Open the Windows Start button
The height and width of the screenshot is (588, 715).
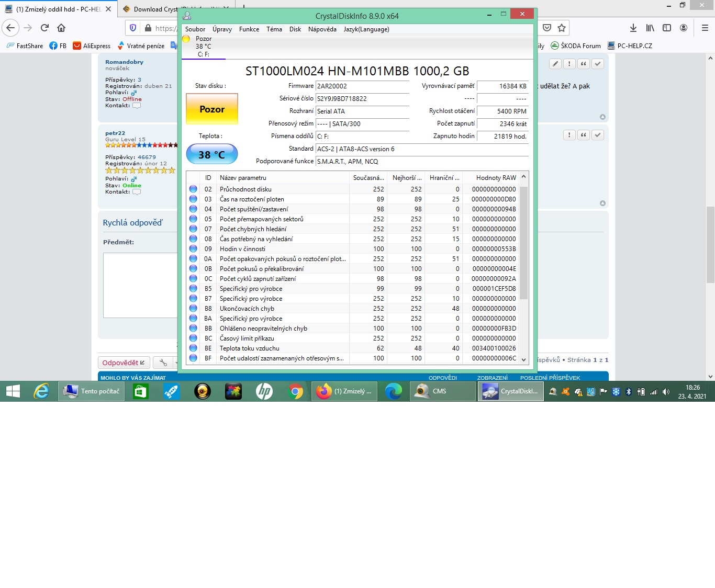coord(13,391)
